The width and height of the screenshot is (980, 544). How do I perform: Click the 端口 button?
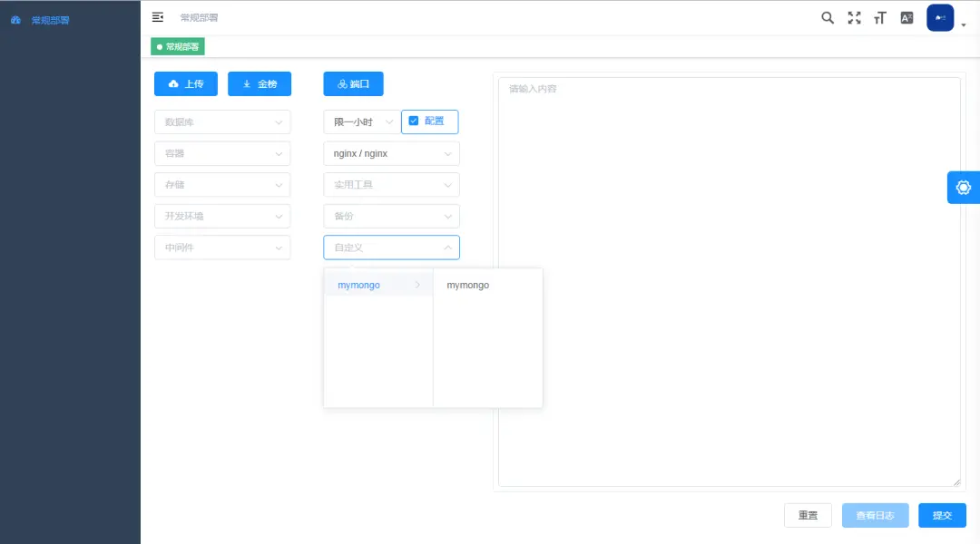[353, 83]
